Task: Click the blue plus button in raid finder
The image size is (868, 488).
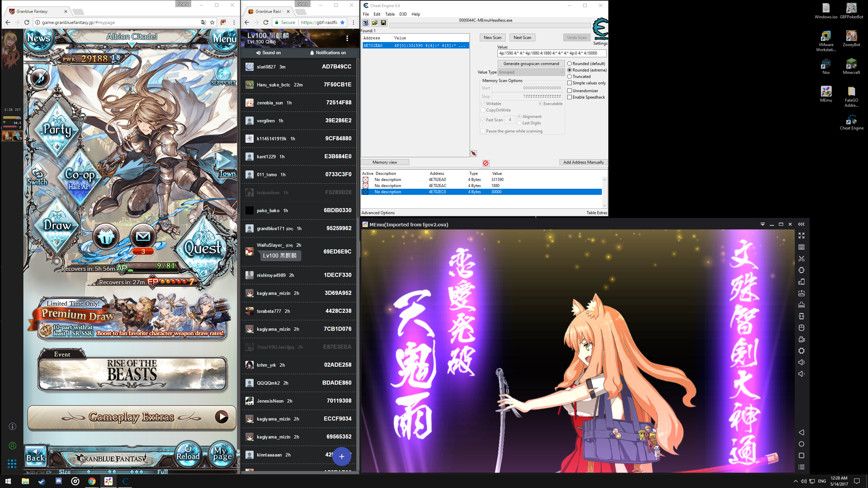Action: (x=341, y=456)
